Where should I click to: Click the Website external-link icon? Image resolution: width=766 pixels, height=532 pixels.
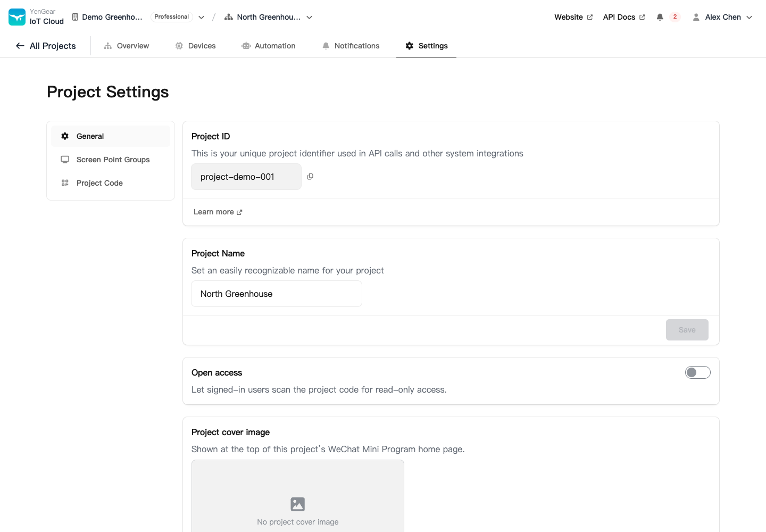(589, 17)
